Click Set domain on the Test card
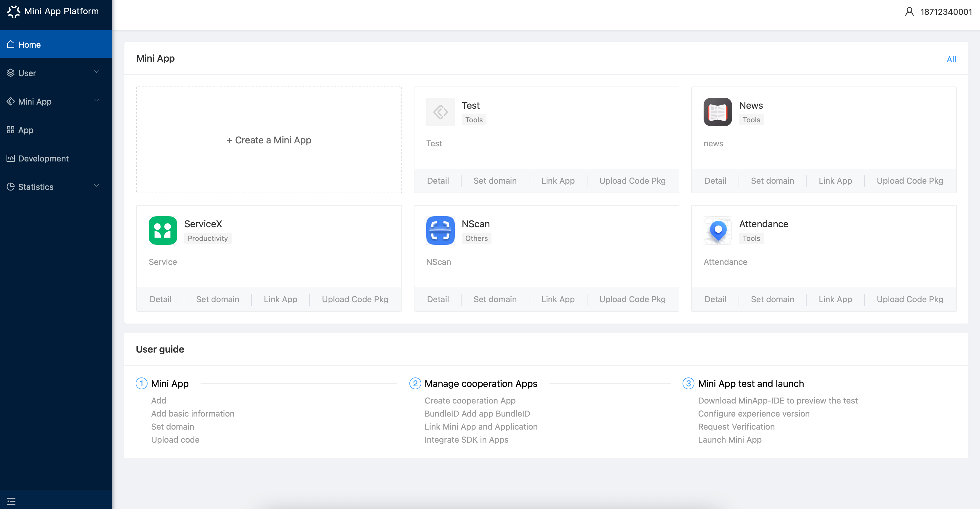The width and height of the screenshot is (980, 509). (x=495, y=181)
